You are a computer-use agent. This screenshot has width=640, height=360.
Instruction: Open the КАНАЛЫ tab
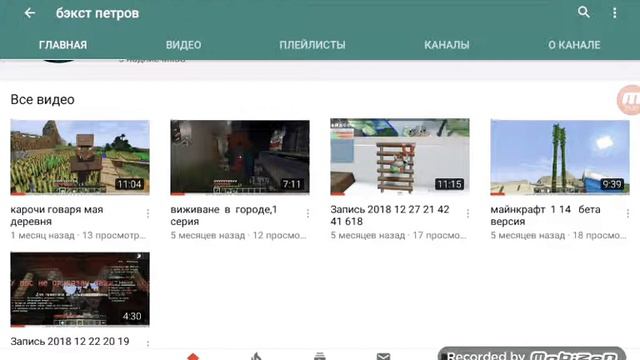click(447, 45)
